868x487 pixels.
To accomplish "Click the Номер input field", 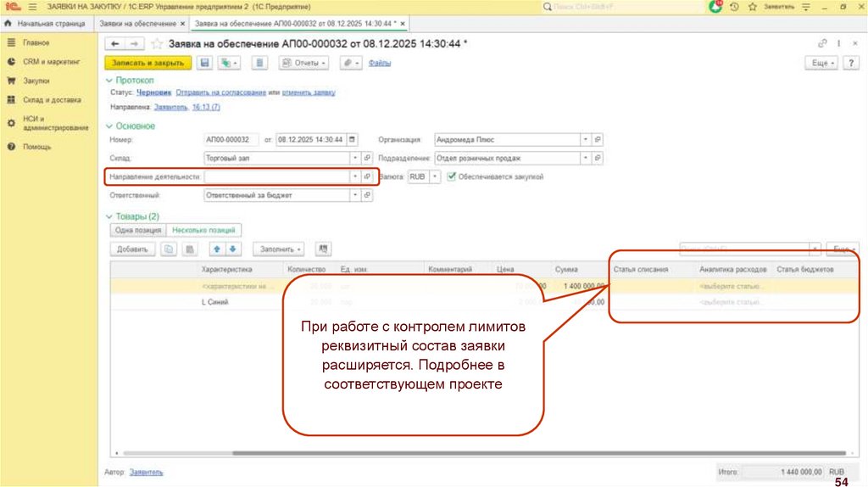I will 231,140.
